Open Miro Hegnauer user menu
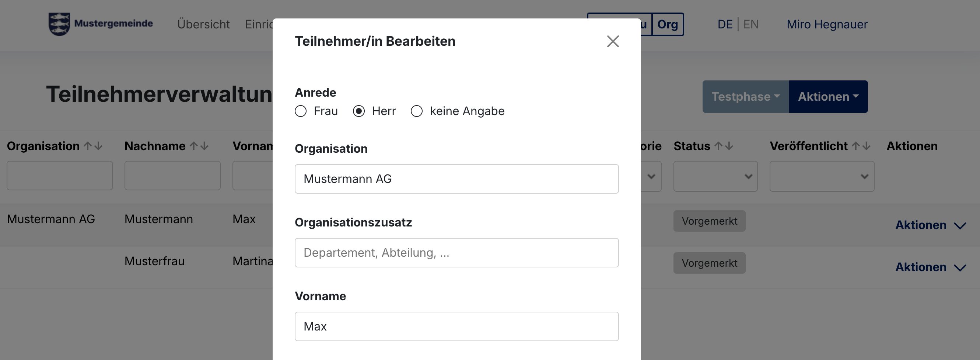Screen dimensions: 980x360 tap(827, 24)
